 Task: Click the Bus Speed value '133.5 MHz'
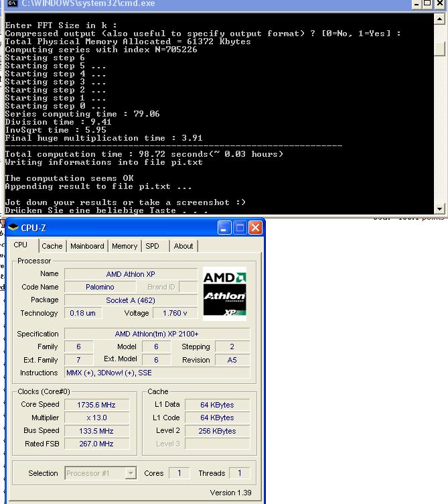[96, 431]
